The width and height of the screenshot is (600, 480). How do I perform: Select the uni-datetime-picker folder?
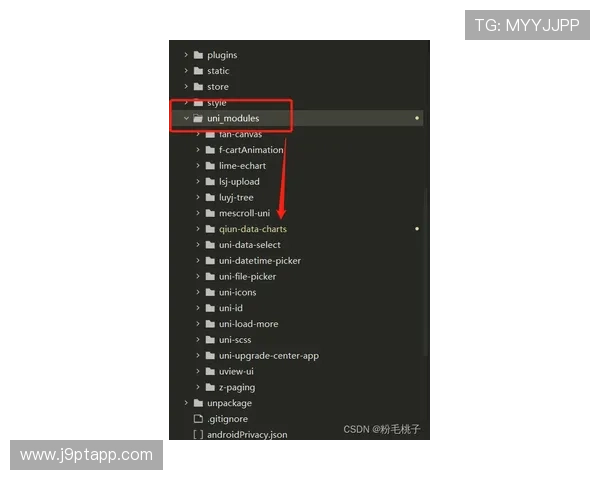[259, 261]
